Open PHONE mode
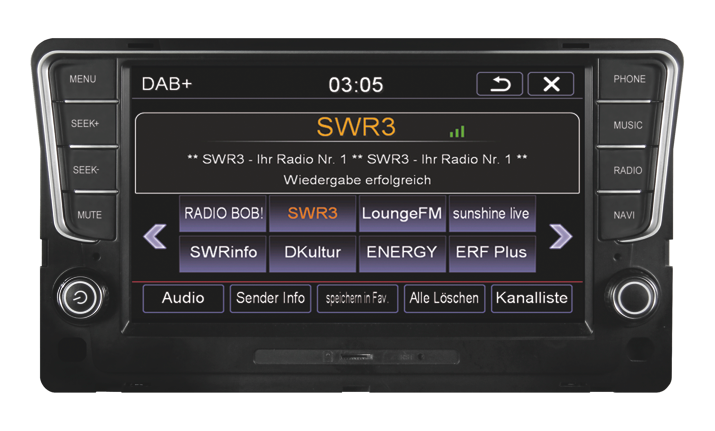This screenshot has height=431, width=715. 630,79
